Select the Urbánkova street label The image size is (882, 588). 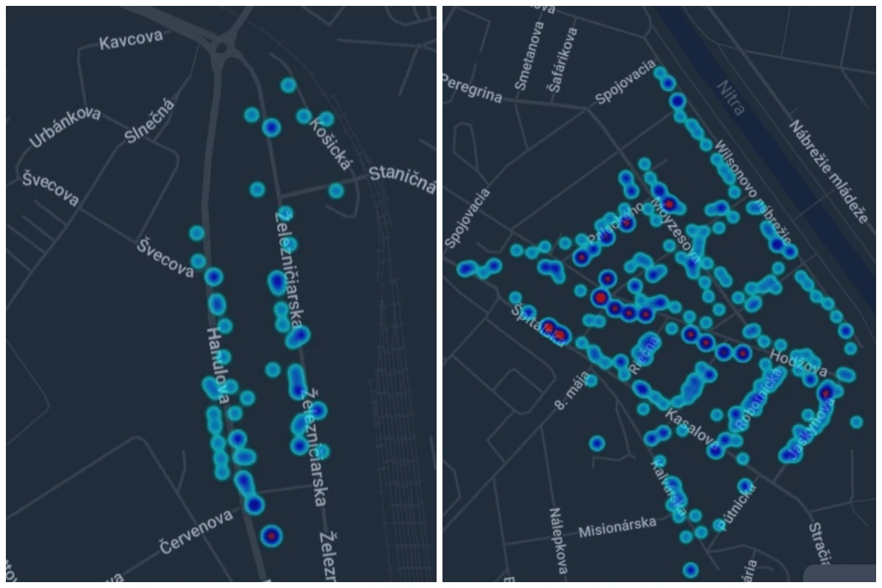point(66,126)
